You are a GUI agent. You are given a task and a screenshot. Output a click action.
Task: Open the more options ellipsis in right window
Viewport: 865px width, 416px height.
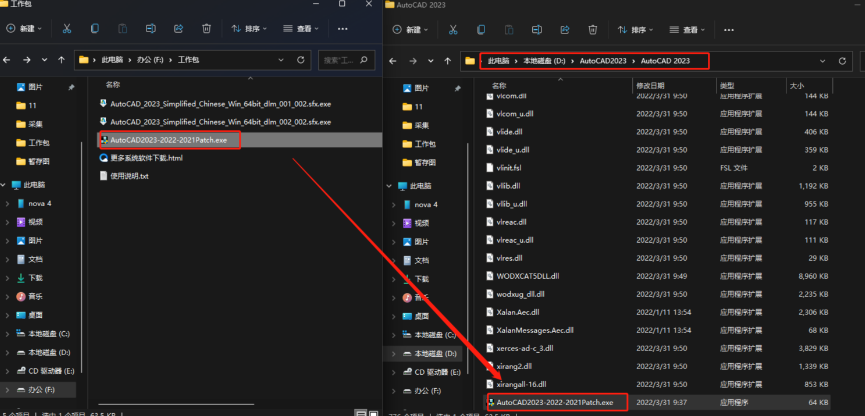729,29
